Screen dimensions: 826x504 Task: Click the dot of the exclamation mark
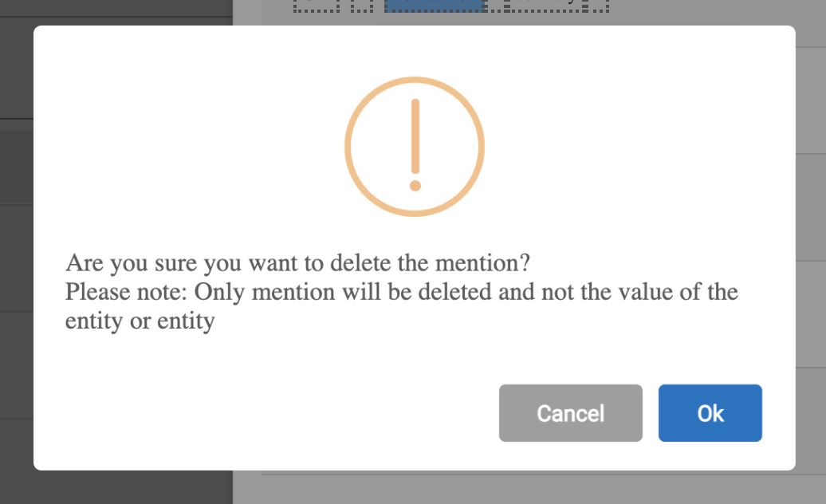pyautogui.click(x=415, y=186)
